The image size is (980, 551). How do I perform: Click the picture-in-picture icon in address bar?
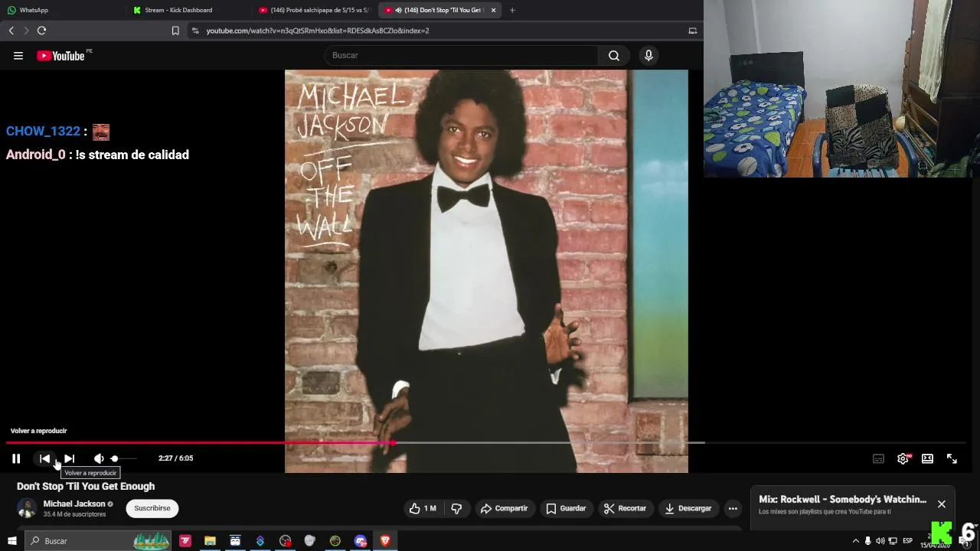[693, 31]
